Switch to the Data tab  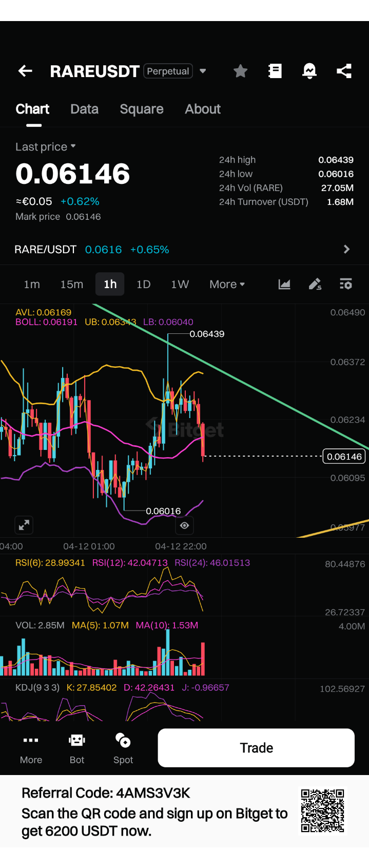click(x=84, y=109)
